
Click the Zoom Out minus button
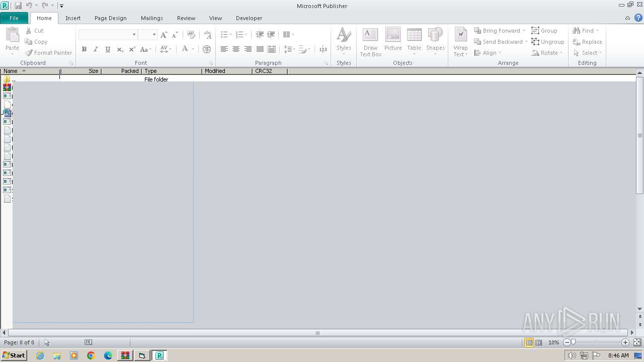[567, 342]
